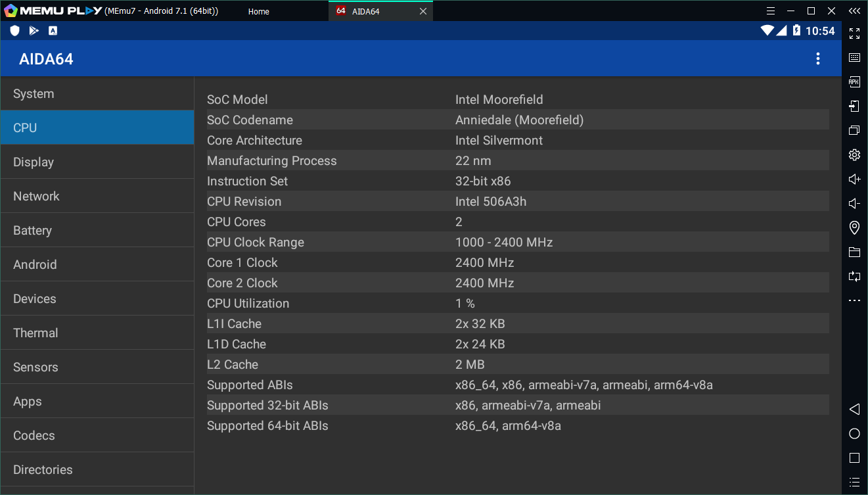Image resolution: width=868 pixels, height=495 pixels.
Task: Click the APK install icon
Action: point(854,82)
